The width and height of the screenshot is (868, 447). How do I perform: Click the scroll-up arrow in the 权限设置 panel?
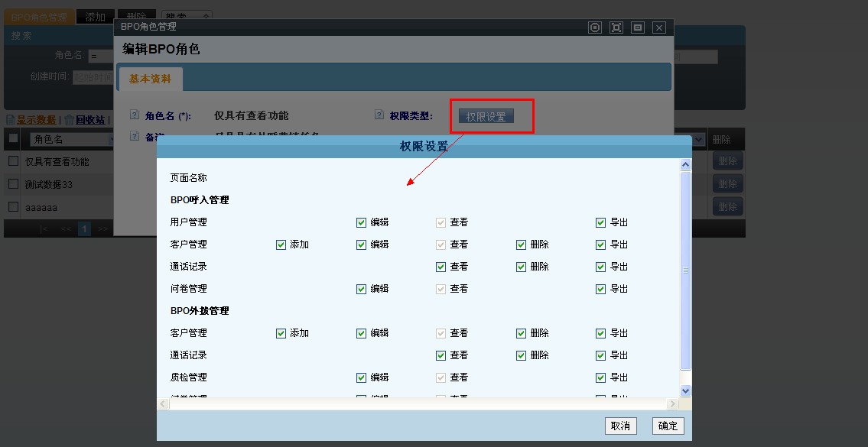click(685, 165)
